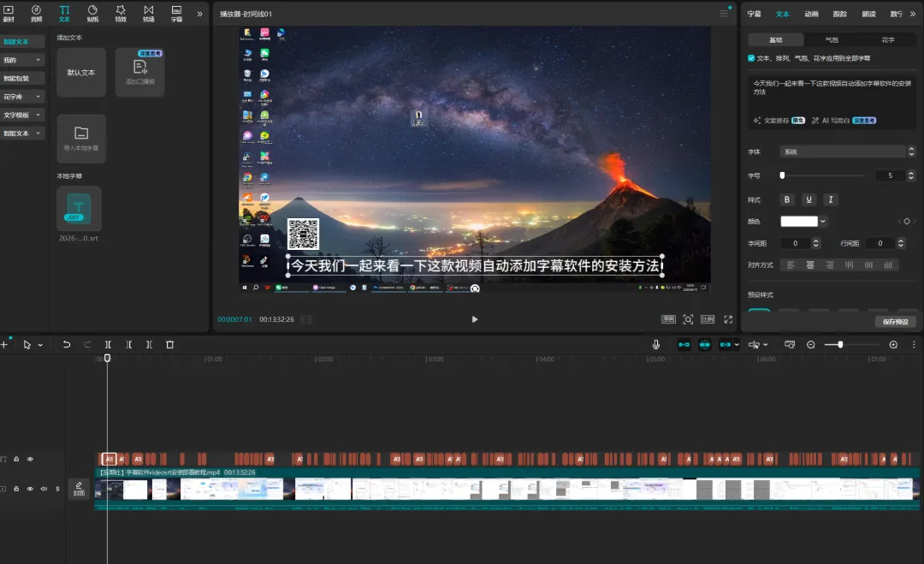Open the 转场 transitions panel icon

[x=149, y=13]
